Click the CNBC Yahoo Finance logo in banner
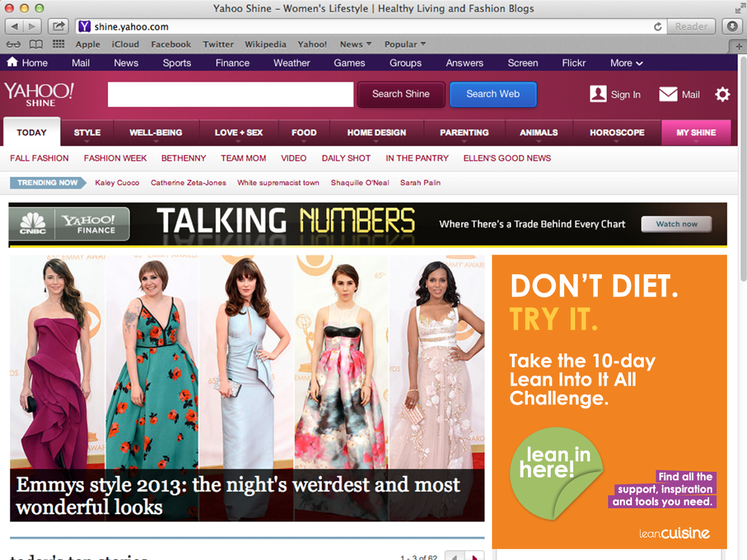The width and height of the screenshot is (747, 560). tap(69, 224)
